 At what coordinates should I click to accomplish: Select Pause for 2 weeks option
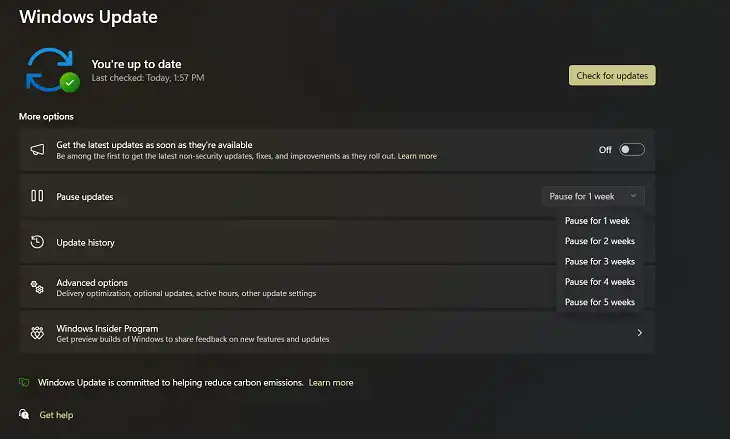[x=600, y=241]
